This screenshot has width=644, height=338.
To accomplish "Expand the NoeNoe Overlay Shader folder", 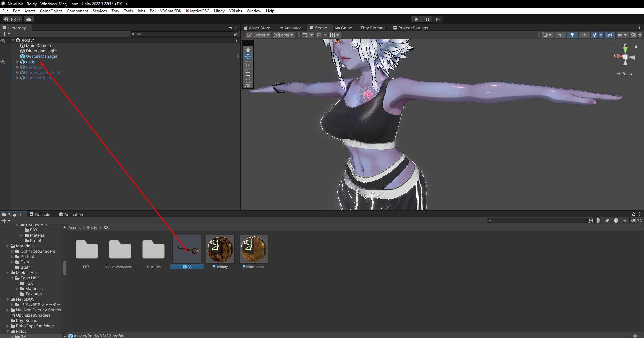I will [x=8, y=310].
